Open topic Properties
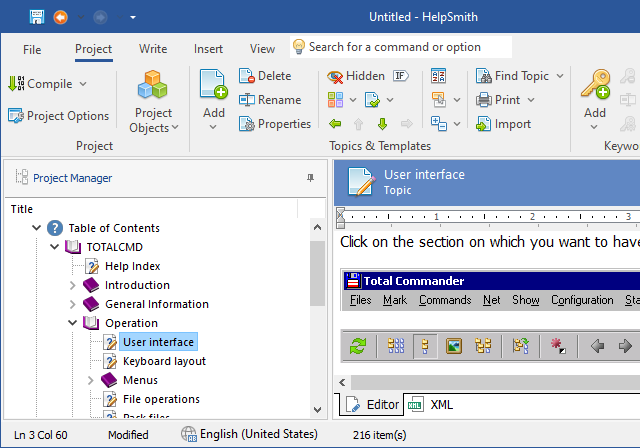Image resolution: width=640 pixels, height=448 pixels. [275, 124]
